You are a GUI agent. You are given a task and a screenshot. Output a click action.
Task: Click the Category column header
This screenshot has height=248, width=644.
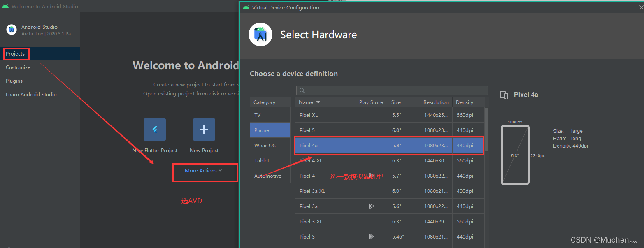point(270,102)
